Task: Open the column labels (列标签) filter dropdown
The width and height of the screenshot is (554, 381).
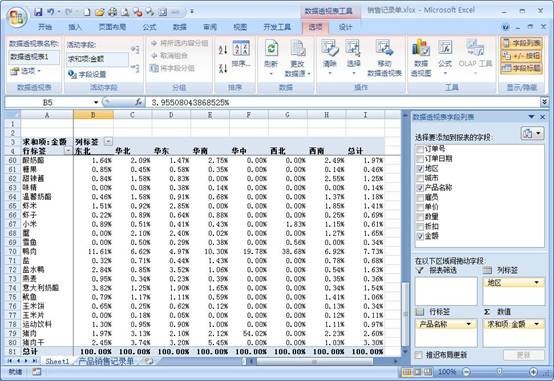Action: click(108, 142)
